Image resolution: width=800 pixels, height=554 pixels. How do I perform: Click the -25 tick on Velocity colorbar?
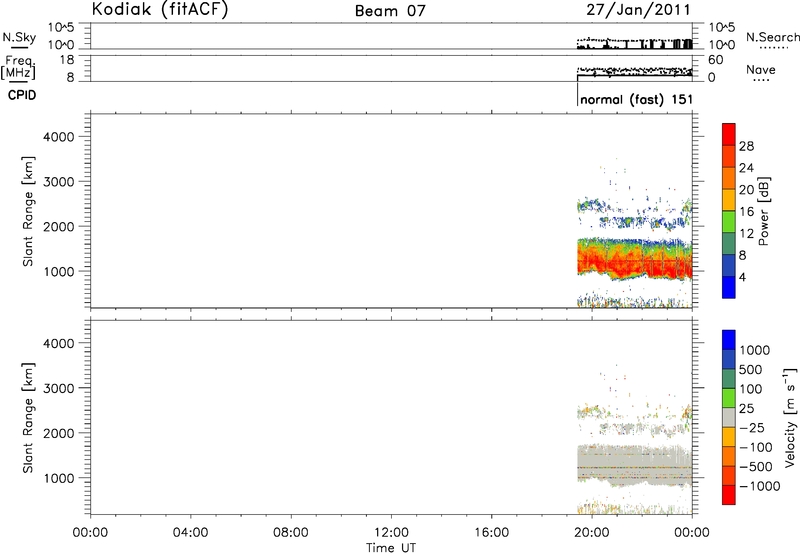tap(752, 427)
